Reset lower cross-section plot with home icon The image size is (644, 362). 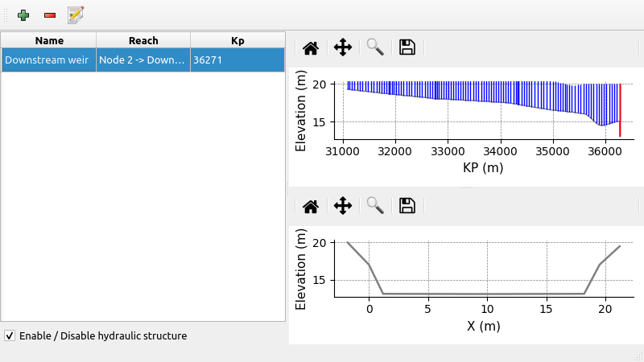311,206
